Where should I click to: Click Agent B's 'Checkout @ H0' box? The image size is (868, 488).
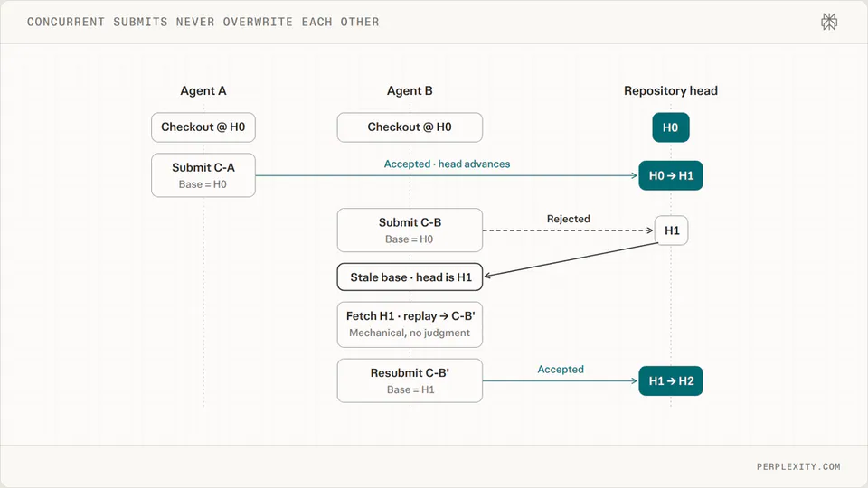coord(410,127)
